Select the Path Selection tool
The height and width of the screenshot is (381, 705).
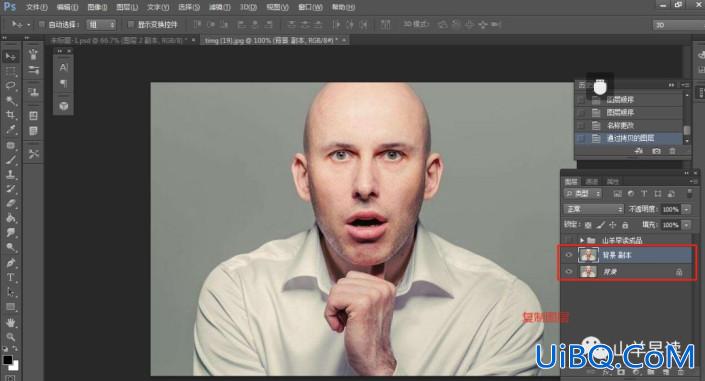pyautogui.click(x=10, y=292)
